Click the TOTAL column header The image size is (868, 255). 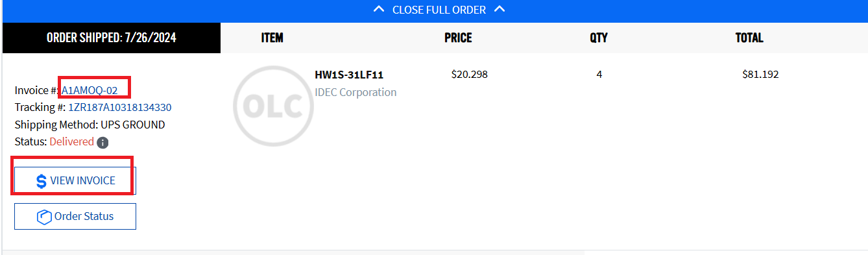749,38
